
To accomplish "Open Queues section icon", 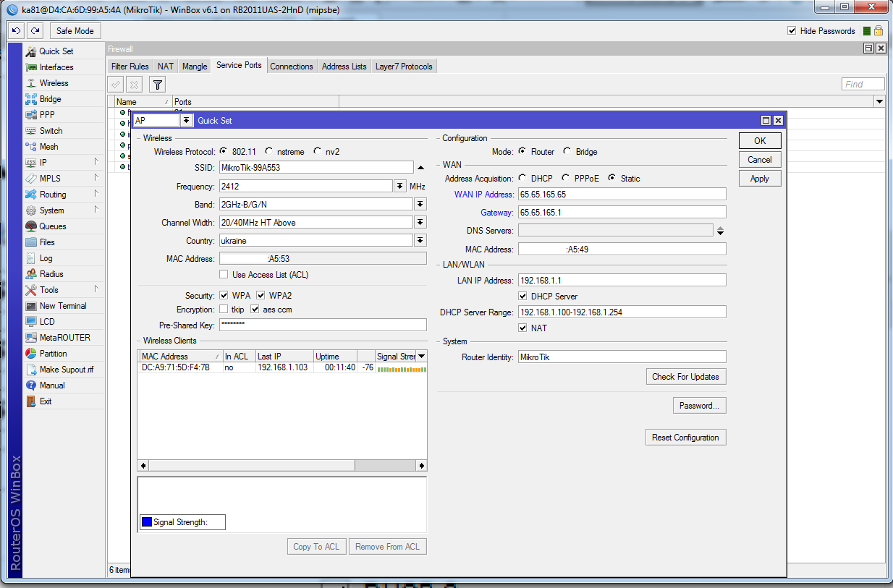I will click(x=31, y=226).
